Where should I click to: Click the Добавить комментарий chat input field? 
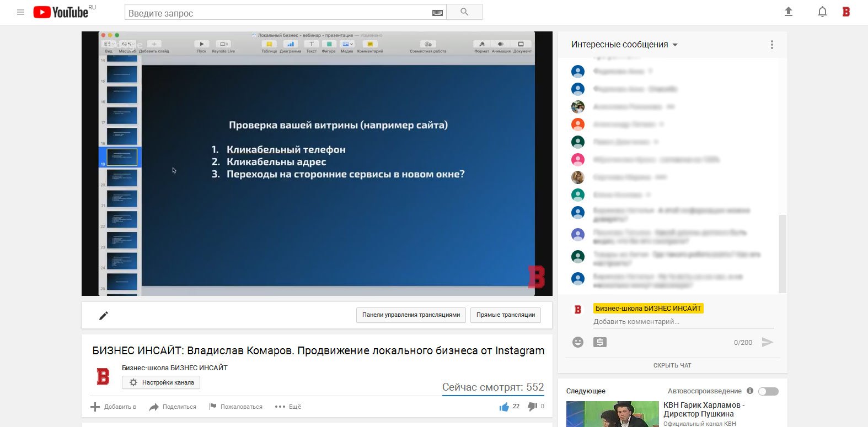coord(683,322)
